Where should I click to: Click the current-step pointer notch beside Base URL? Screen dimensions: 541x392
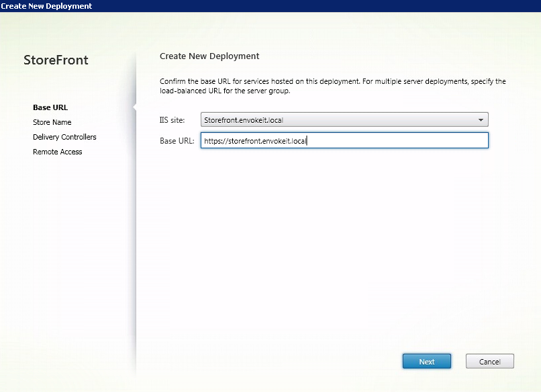click(x=135, y=107)
